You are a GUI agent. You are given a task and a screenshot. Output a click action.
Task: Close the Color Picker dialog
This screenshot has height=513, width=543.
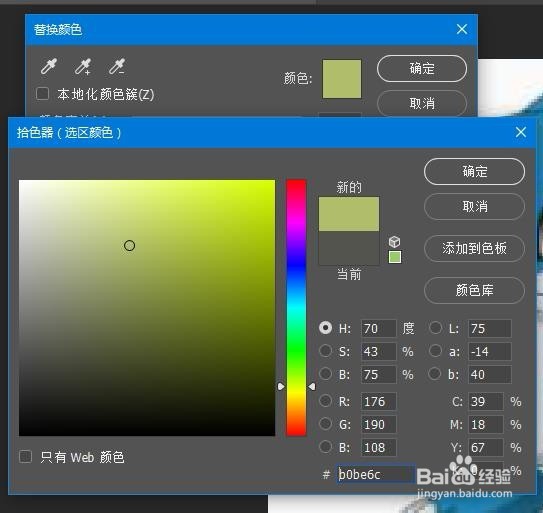[520, 132]
